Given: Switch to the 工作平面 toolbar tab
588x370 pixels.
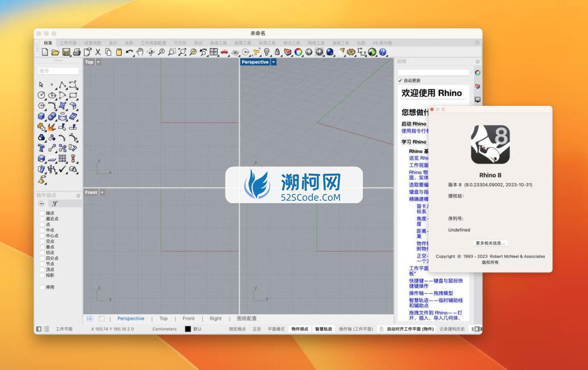Looking at the screenshot, I should [68, 43].
